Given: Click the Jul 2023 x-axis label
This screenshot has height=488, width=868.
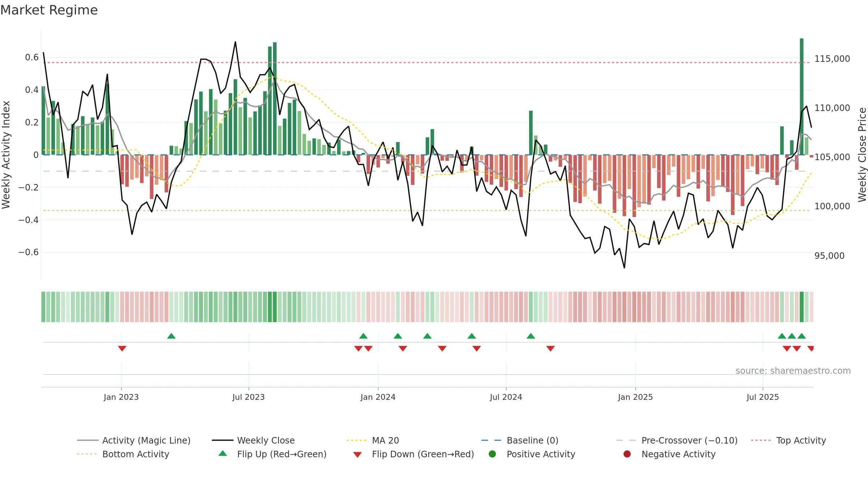Looking at the screenshot, I should coord(248,397).
